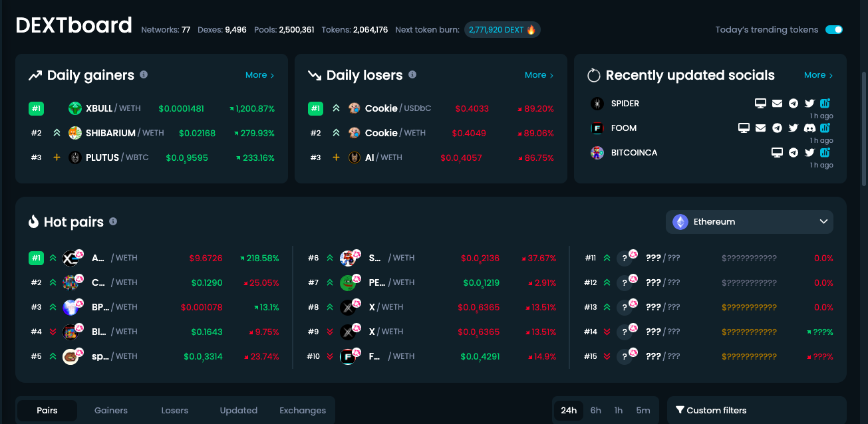This screenshot has height=424, width=868.
Task: Open FOOM's Twitter link
Action: pyautogui.click(x=794, y=128)
